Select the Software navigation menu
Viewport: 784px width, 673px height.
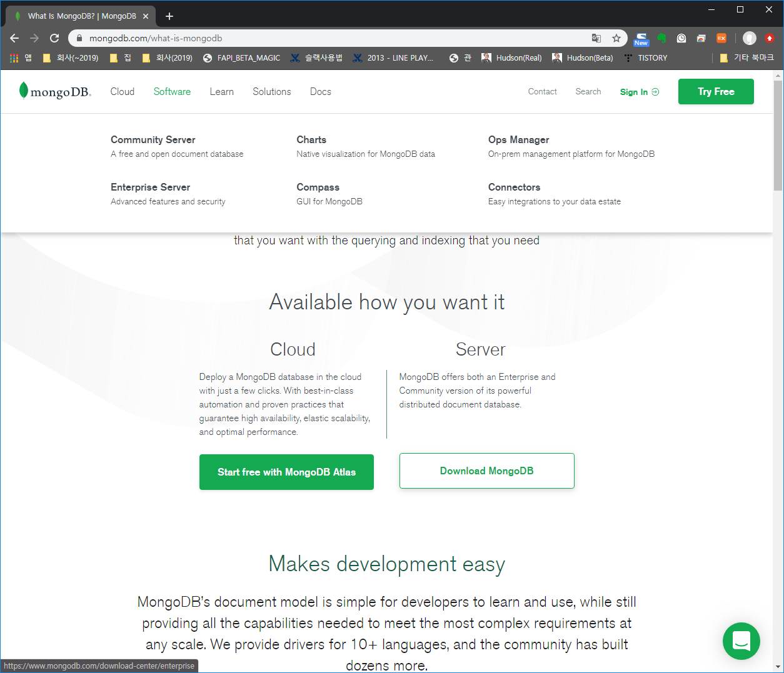point(172,92)
